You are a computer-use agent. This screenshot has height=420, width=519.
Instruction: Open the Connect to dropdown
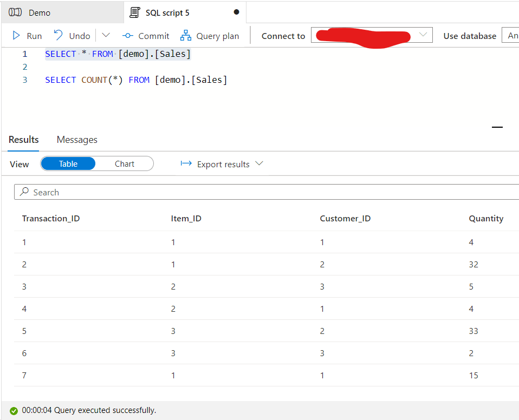coord(372,36)
